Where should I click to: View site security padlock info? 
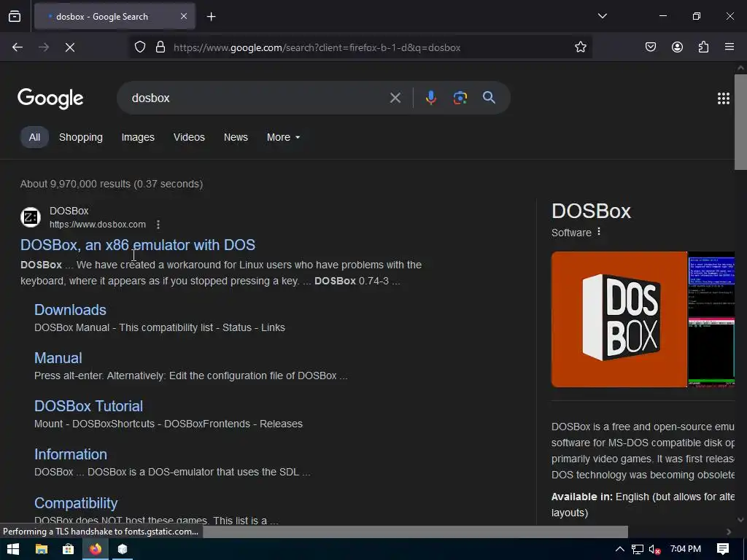(x=160, y=47)
